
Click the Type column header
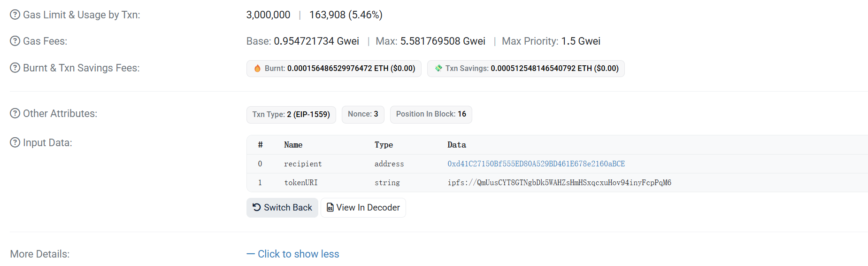tap(384, 145)
